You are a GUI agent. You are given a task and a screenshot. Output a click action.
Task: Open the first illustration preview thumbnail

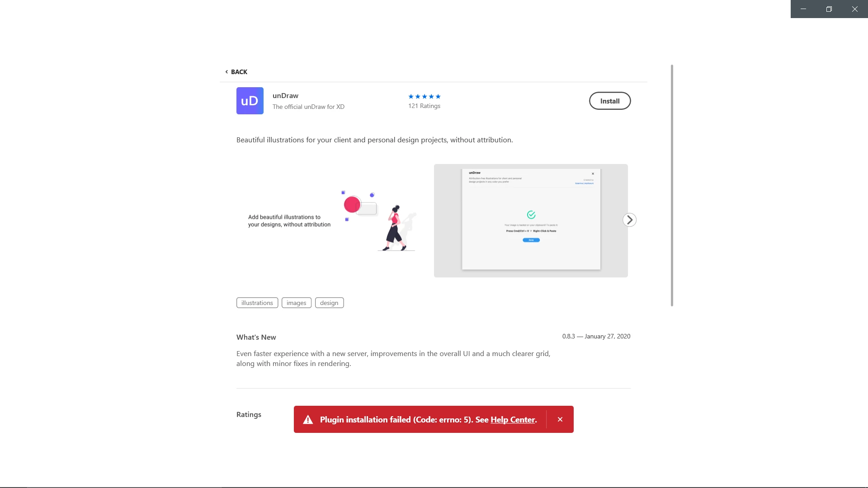[x=331, y=221]
